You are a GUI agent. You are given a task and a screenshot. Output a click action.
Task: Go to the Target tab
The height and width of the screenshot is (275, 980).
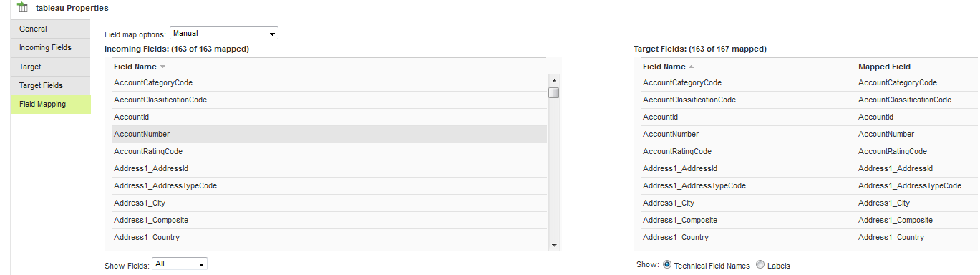pyautogui.click(x=51, y=67)
